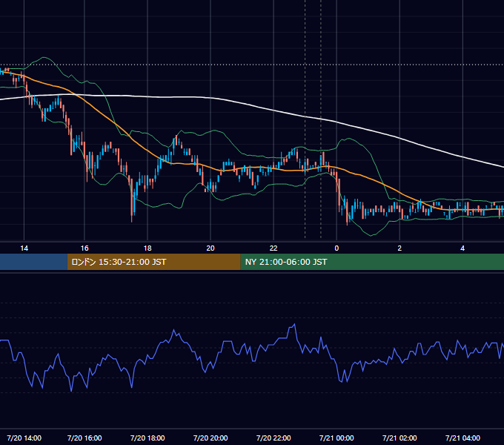Select the London 15:30-21:00 JST session bar
This screenshot has width=504, height=445.
pos(153,262)
